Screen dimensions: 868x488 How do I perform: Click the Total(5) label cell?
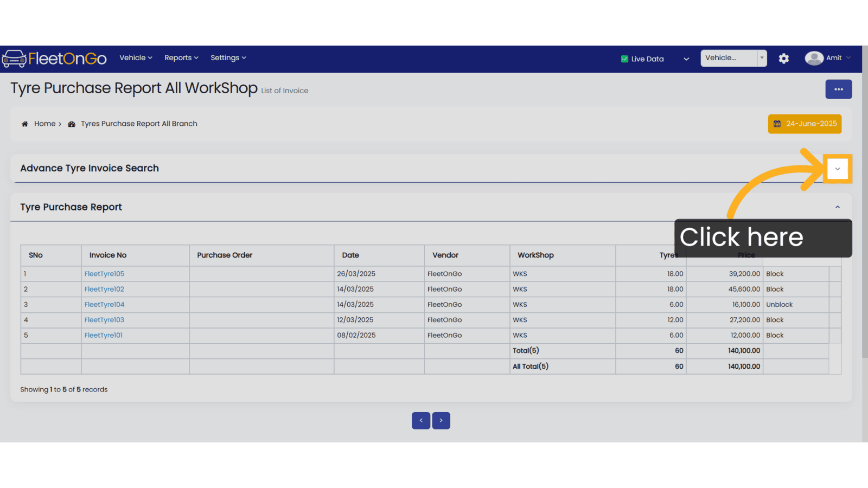pyautogui.click(x=563, y=351)
